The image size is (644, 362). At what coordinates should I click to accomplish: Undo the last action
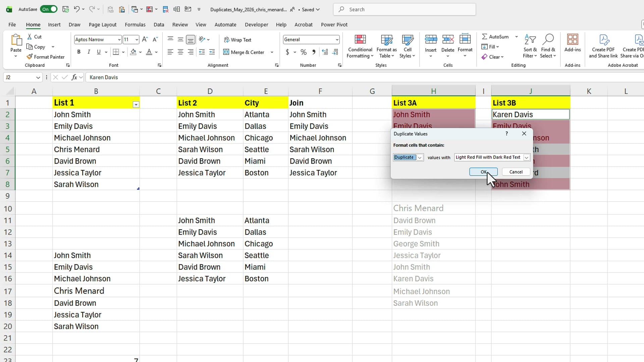coord(77,9)
